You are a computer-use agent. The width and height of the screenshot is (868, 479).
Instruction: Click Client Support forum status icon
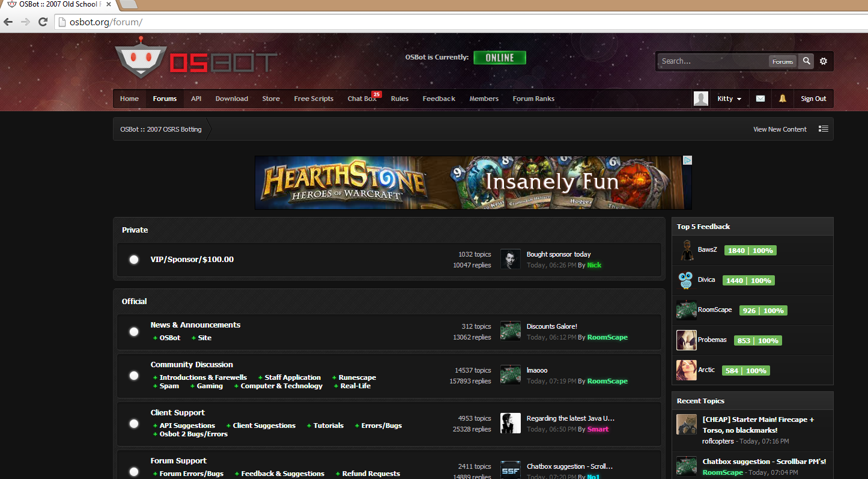[134, 424]
